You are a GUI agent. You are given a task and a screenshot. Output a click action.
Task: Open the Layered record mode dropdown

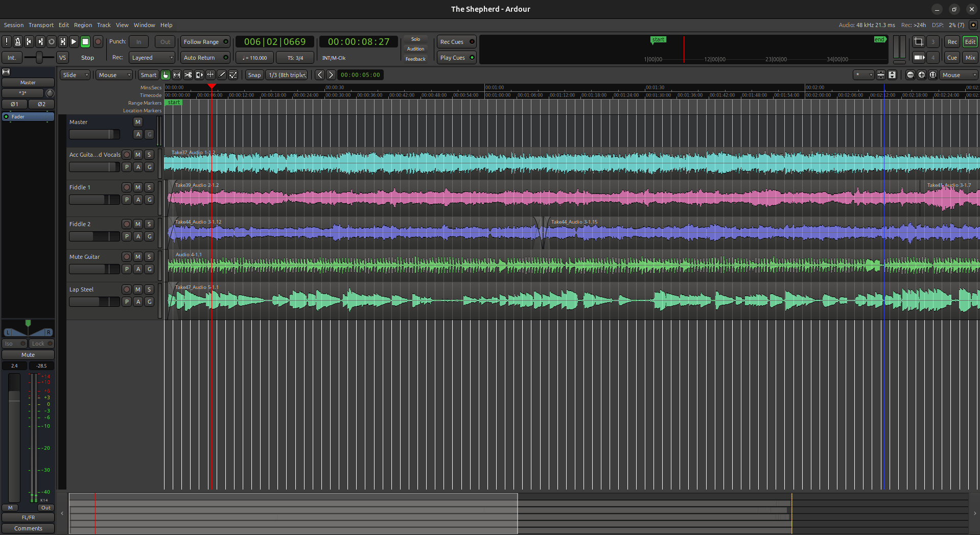(152, 58)
